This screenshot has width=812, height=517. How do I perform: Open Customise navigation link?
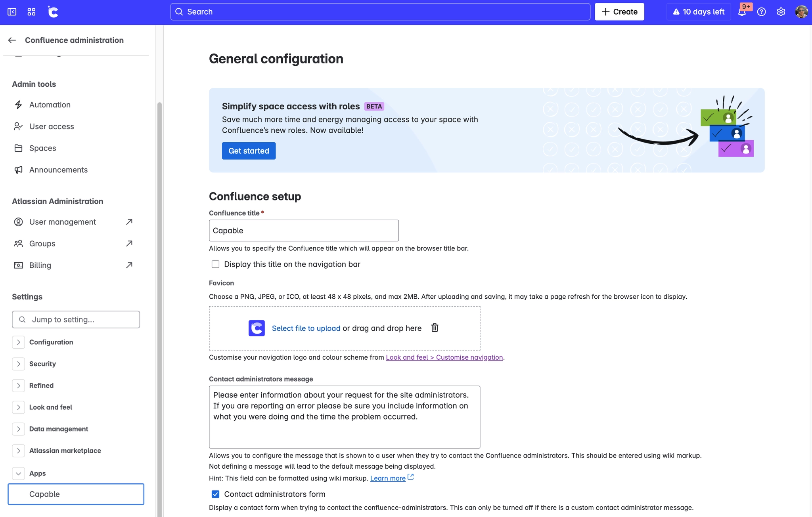point(444,357)
